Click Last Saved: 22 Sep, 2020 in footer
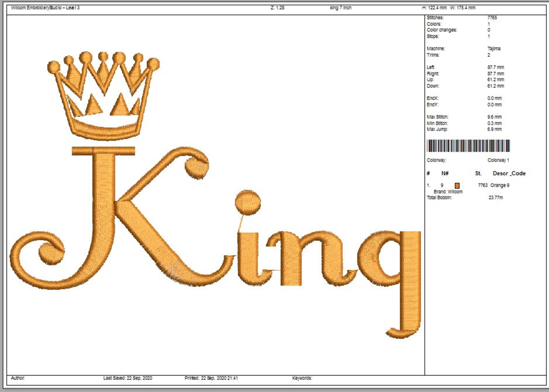 click(x=128, y=378)
